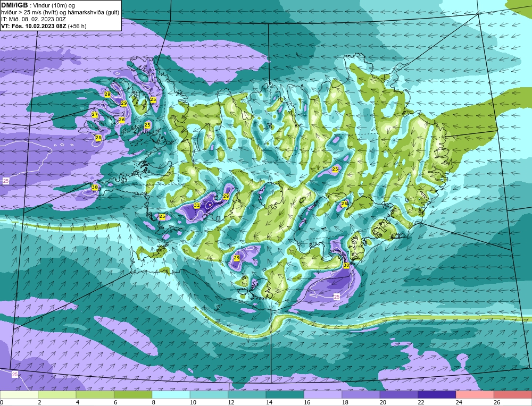Click the yellow '26' label north of Vatnajökull

tap(344, 204)
